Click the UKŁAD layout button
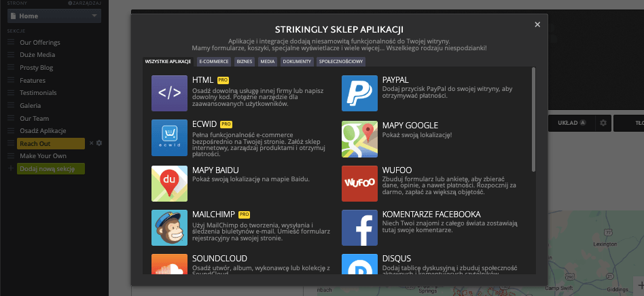 [x=571, y=123]
